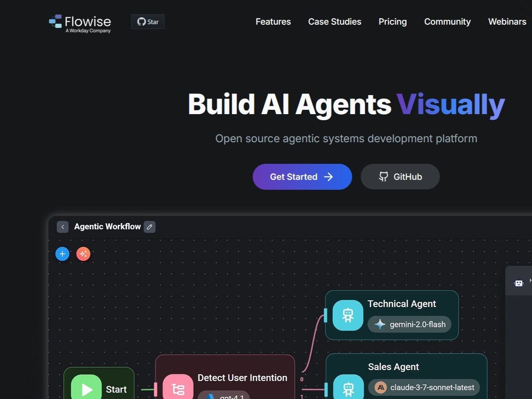Open the Webinars page

[x=507, y=22]
